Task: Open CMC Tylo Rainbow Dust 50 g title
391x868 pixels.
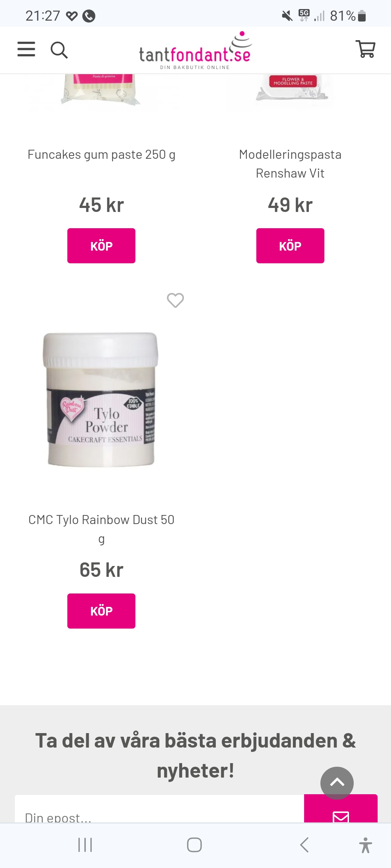Action: pyautogui.click(x=101, y=529)
